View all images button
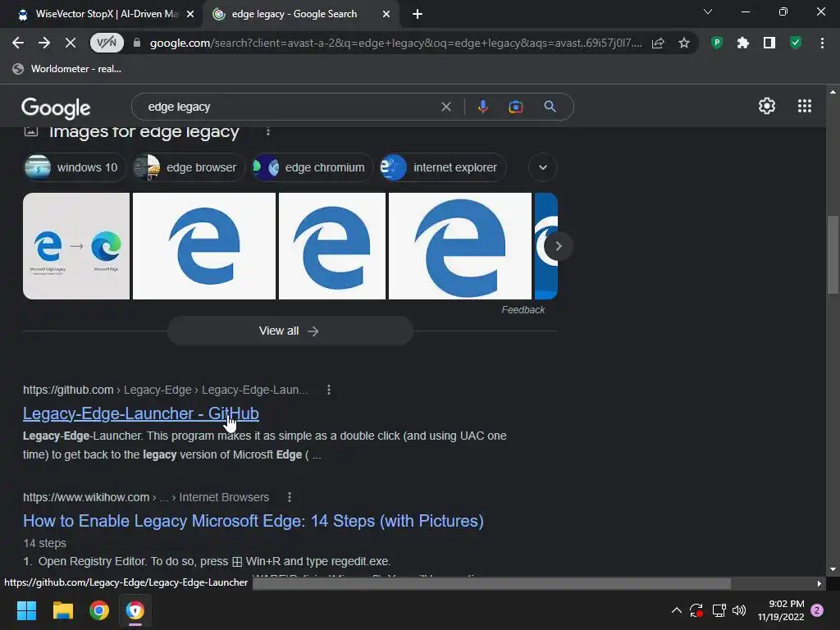840x630 pixels. (290, 331)
